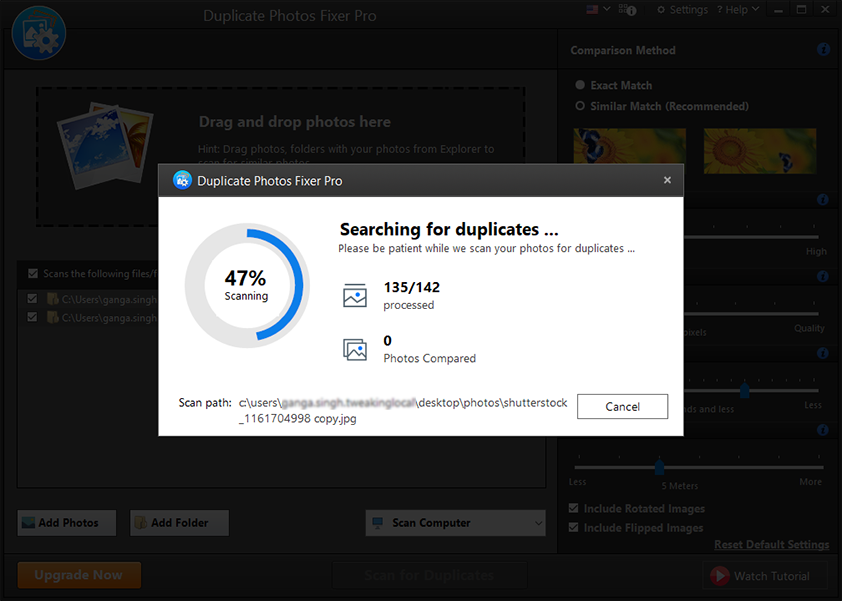Click the Scan Computer monitor icon
Image resolution: width=842 pixels, height=601 pixels.
point(378,523)
